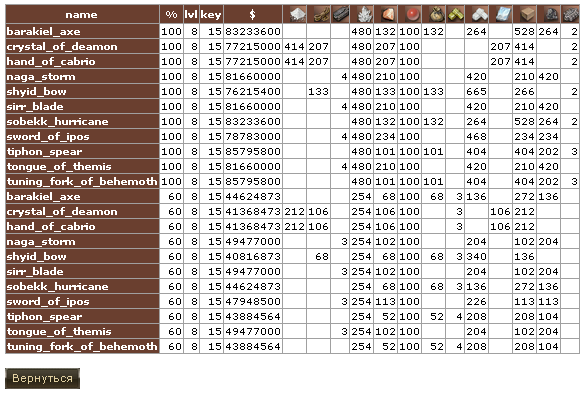
Task: Select hand_of_cabrio name in the 60% row
Action: pyautogui.click(x=51, y=226)
